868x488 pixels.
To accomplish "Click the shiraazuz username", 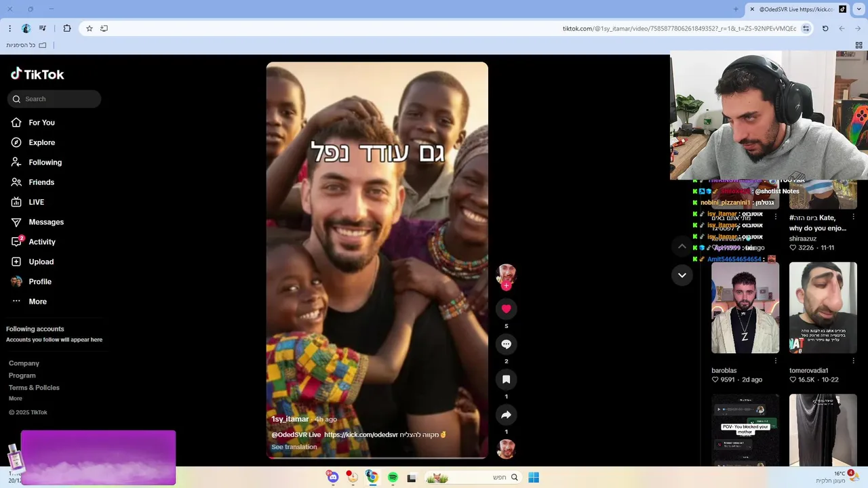I will tap(803, 239).
